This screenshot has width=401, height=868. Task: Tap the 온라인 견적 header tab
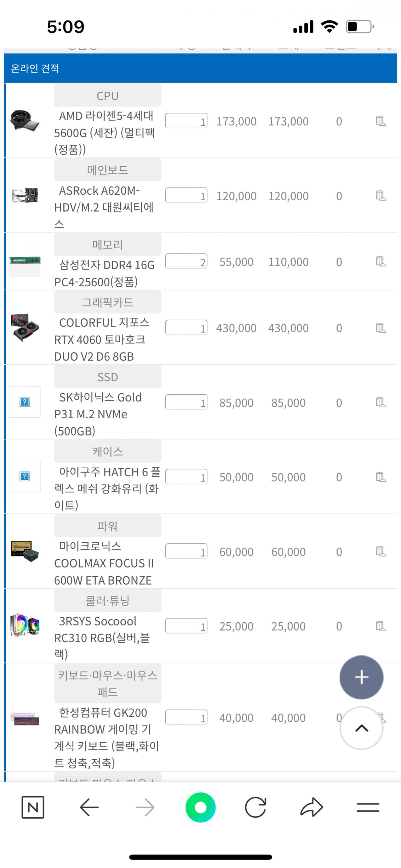point(35,69)
